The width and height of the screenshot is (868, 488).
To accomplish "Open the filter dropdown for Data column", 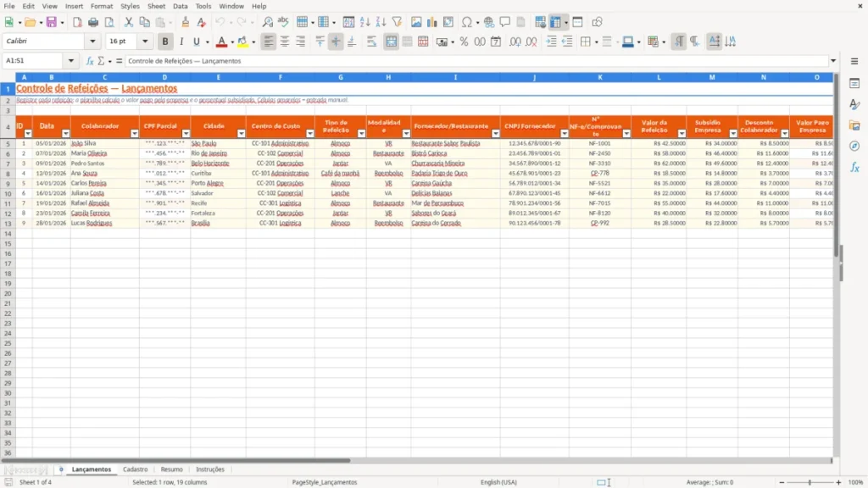I will click(x=66, y=133).
